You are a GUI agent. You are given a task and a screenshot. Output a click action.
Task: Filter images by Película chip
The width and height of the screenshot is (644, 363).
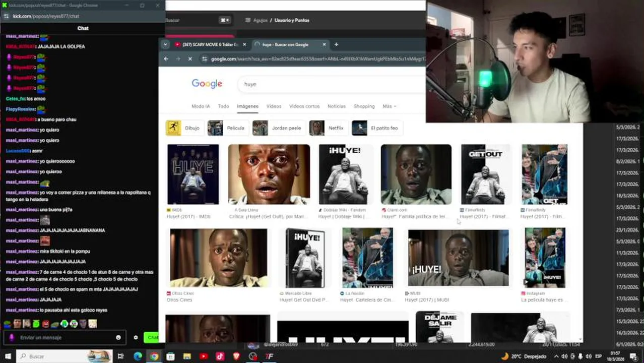(228, 128)
